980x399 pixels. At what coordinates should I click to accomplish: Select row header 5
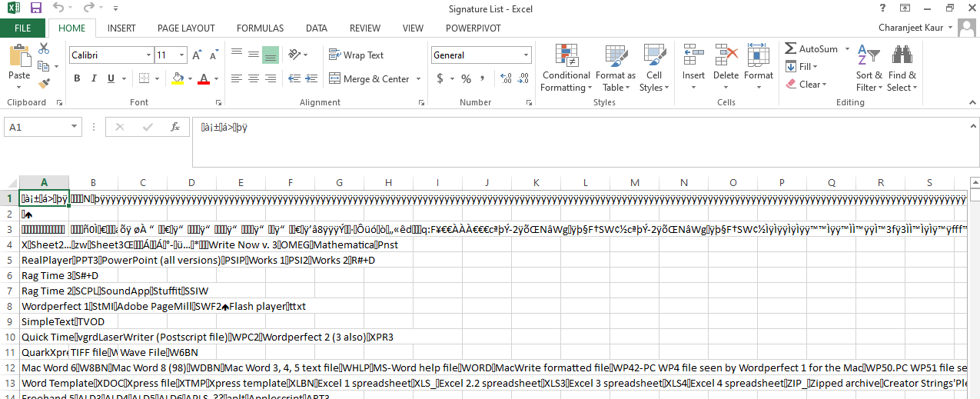click(x=8, y=260)
